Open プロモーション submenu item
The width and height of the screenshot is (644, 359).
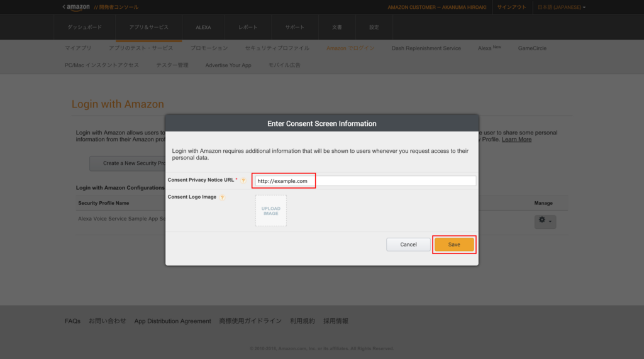point(209,48)
